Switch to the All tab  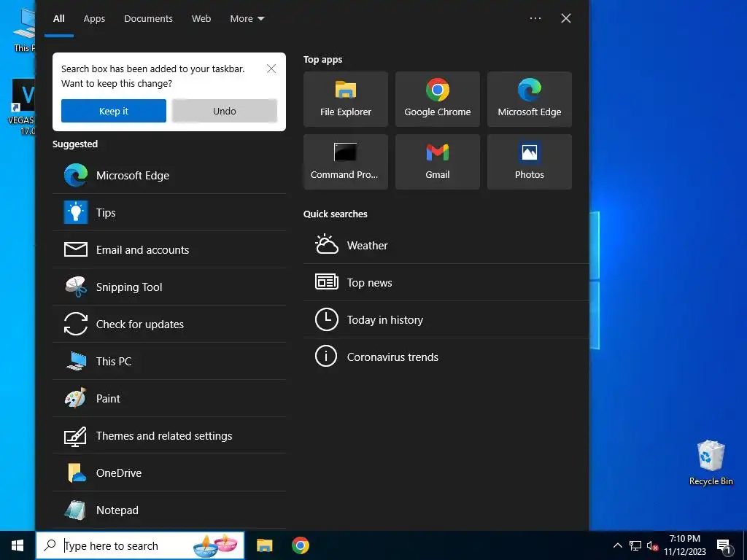[58, 18]
